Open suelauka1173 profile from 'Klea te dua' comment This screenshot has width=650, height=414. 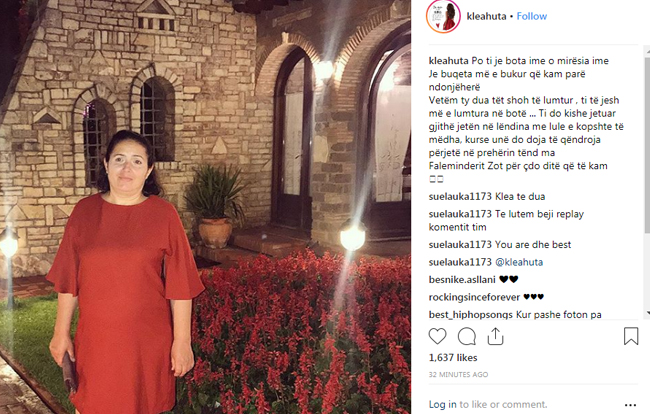click(460, 196)
